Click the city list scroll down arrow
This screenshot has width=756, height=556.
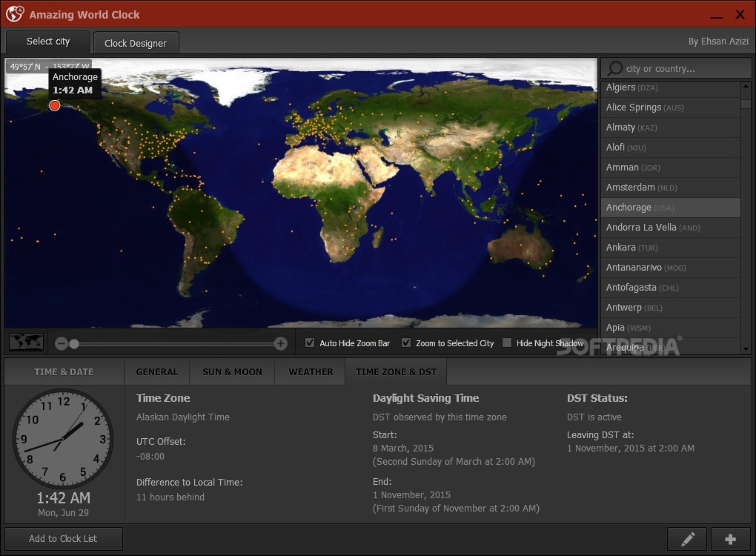tap(746, 348)
